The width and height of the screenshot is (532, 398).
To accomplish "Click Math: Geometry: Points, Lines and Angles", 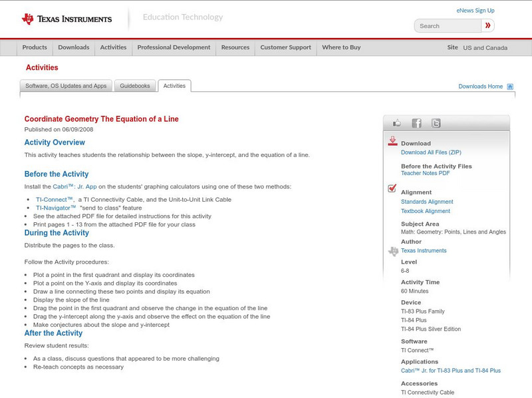I will click(454, 232).
